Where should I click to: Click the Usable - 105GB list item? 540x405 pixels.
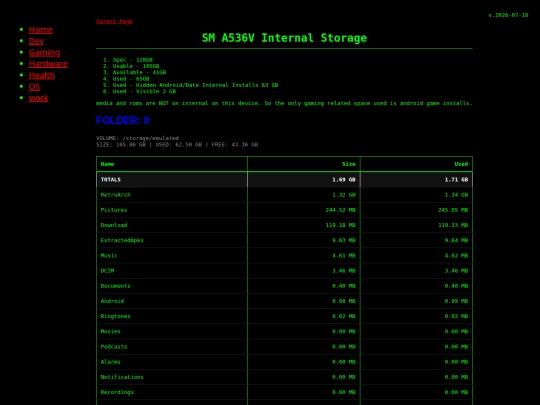point(136,66)
